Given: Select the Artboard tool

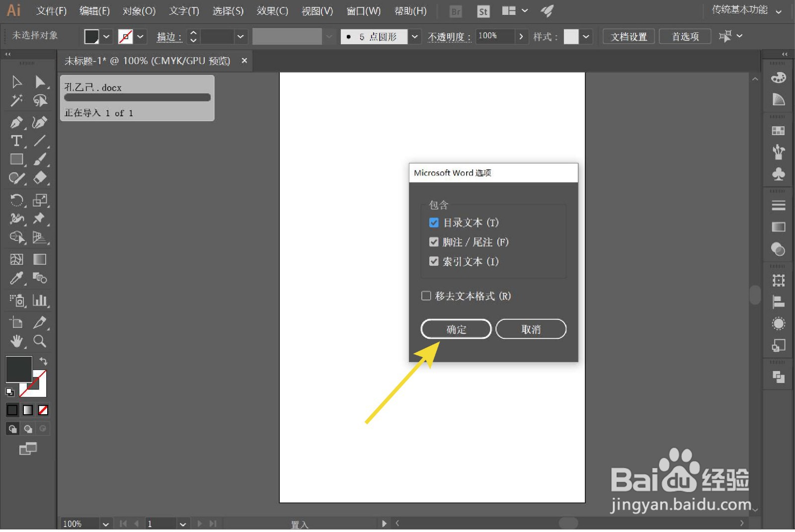Looking at the screenshot, I should click(16, 322).
